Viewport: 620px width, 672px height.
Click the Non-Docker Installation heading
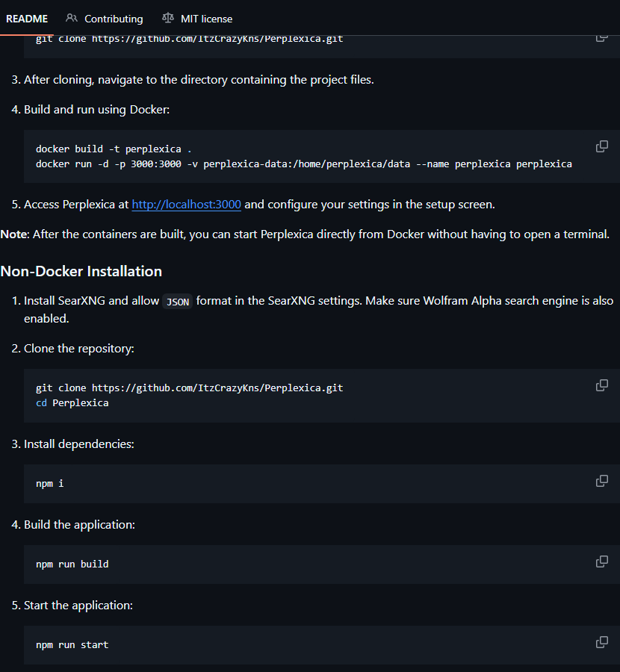coord(81,271)
